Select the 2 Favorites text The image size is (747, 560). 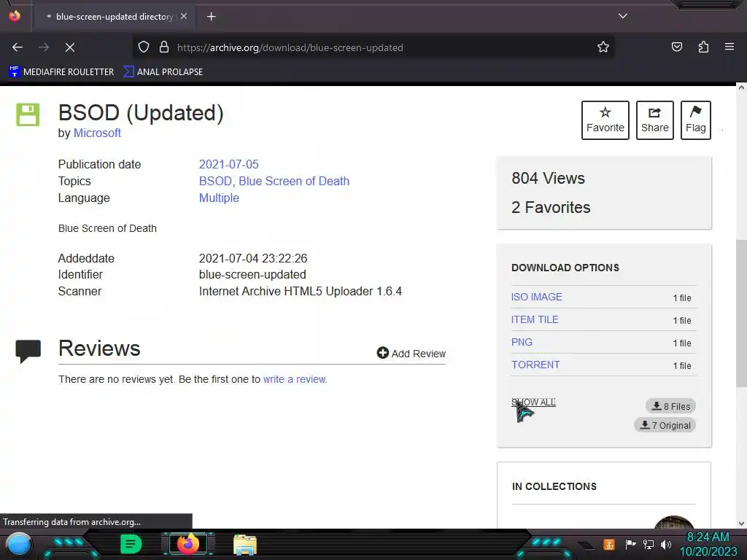551,207
